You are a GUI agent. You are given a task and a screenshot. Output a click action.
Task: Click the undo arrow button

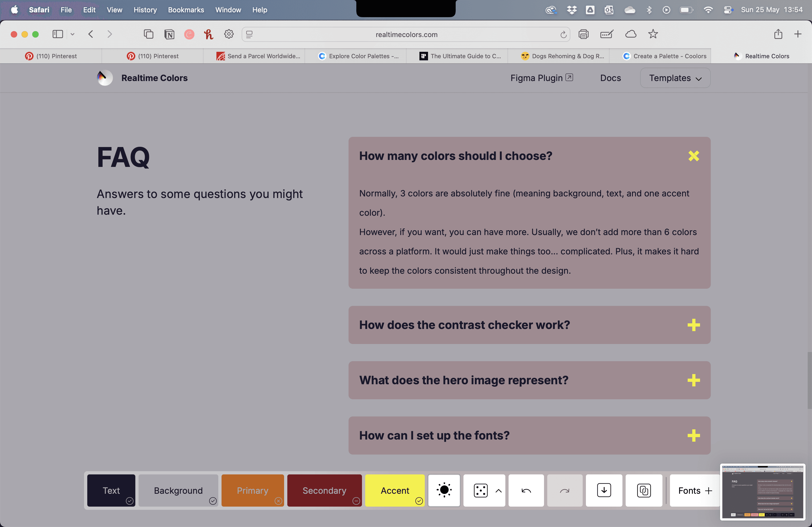click(x=526, y=490)
